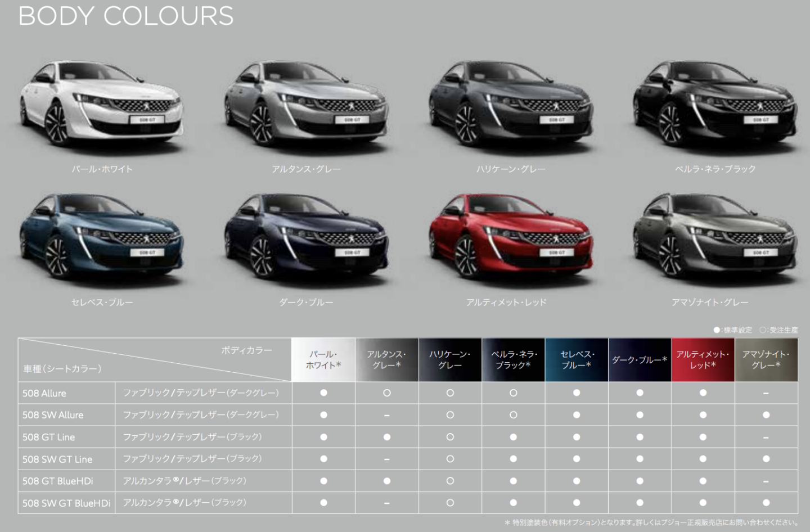Click the BODY COLOURS heading
This screenshot has width=810, height=532.
click(126, 16)
